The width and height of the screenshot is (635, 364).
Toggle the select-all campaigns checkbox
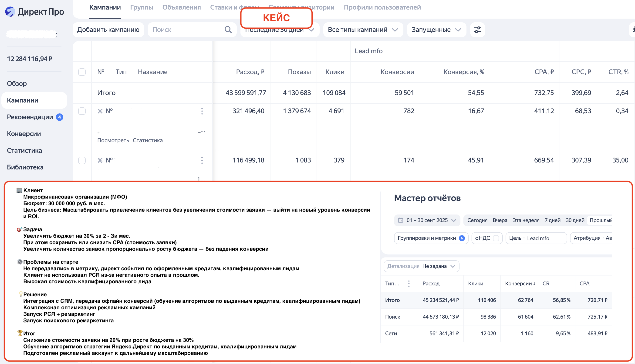[x=82, y=72]
